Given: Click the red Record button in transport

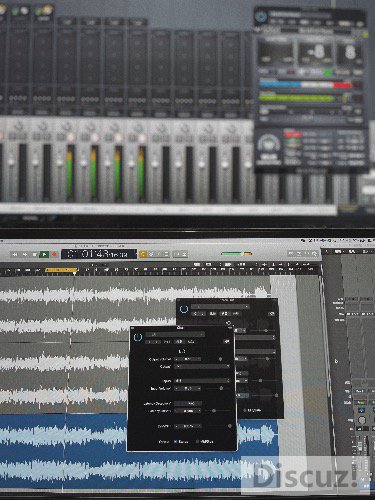Looking at the screenshot, I should [x=54, y=254].
